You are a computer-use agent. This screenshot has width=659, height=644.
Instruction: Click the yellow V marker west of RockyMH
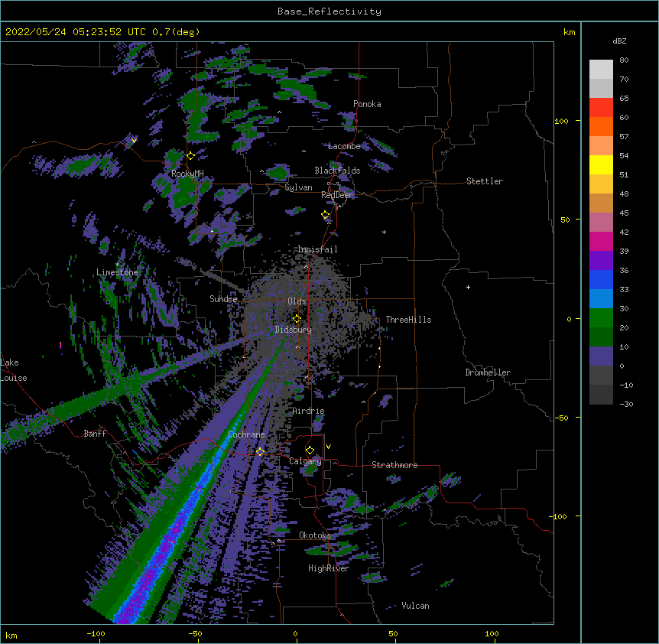tap(134, 141)
